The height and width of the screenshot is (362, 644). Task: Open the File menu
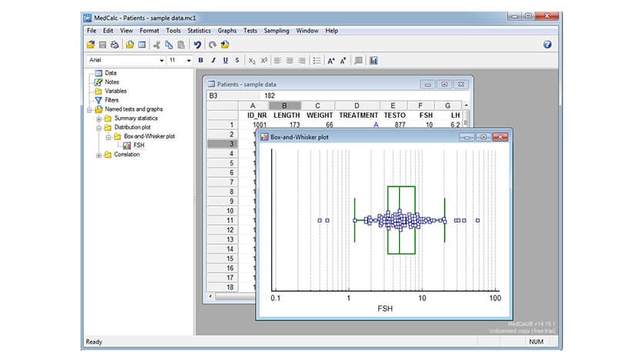91,31
